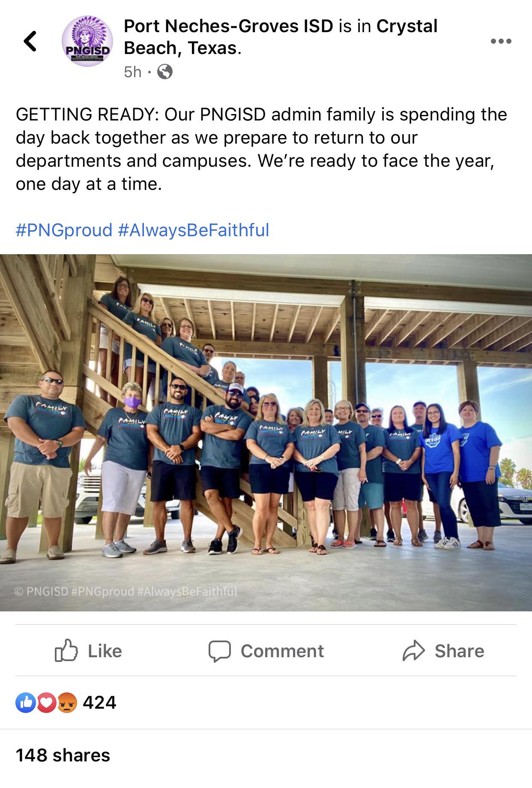Open the #AlwaysBeFaithful hashtag
Screen dimensions: 532x788
click(x=193, y=230)
